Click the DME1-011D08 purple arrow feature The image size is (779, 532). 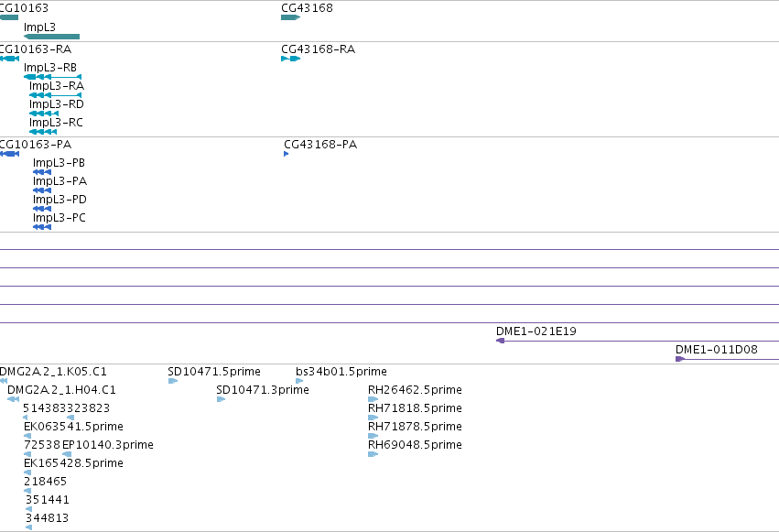pyautogui.click(x=728, y=359)
